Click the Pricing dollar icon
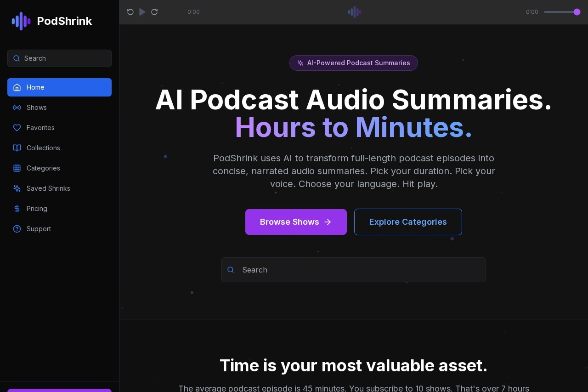The image size is (588, 392). (17, 209)
